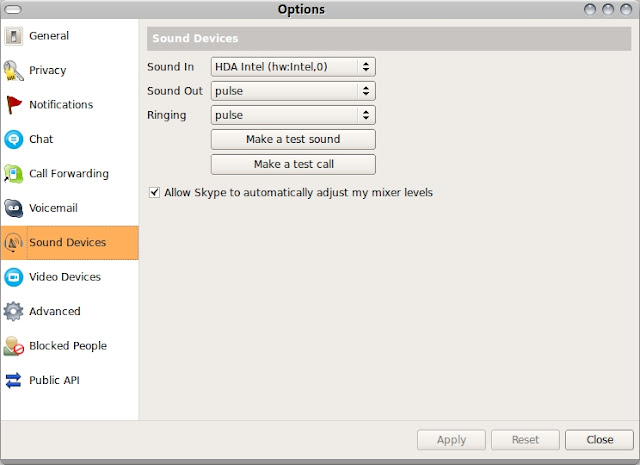Click the window menu pill in the title bar
Image resolution: width=640 pixels, height=465 pixels.
(13, 9)
